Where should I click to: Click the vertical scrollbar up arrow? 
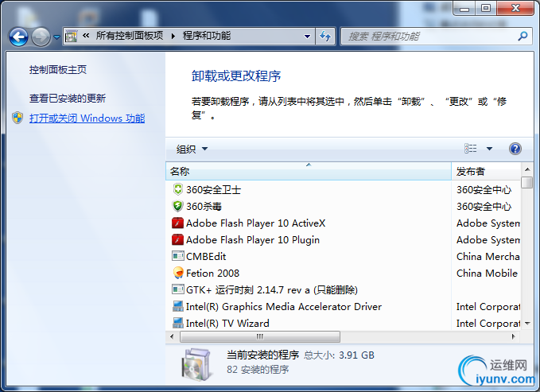[x=527, y=169]
